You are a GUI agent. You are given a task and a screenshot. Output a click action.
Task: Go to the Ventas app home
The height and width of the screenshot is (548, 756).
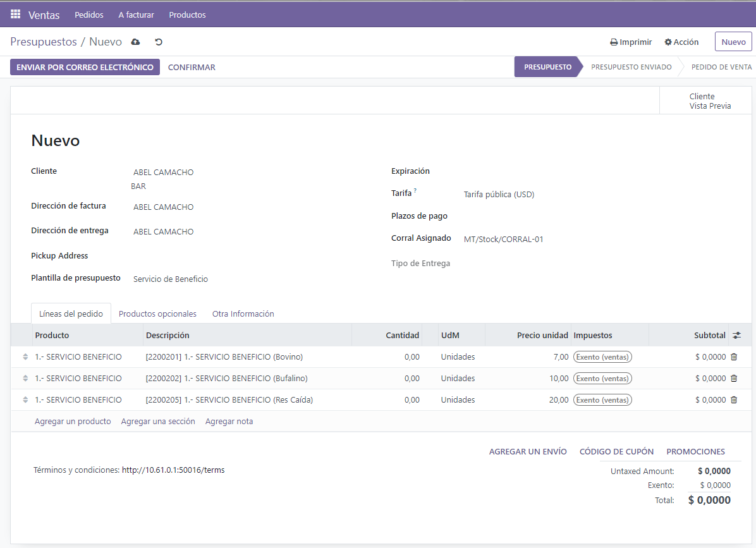44,15
